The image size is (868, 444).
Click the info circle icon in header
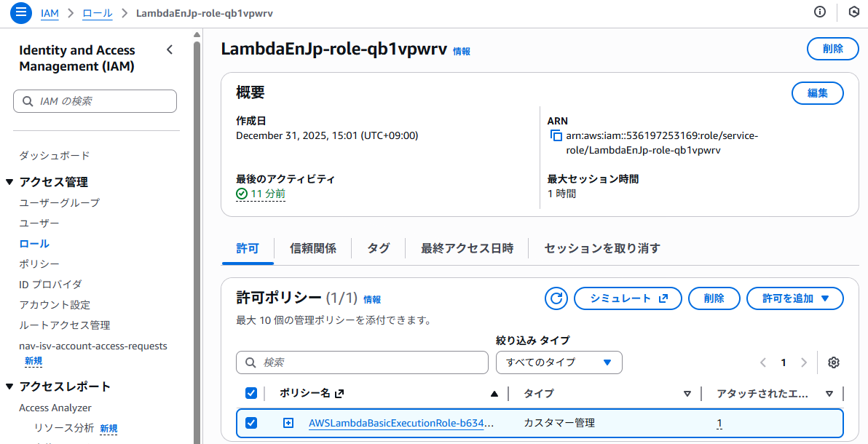click(x=820, y=12)
